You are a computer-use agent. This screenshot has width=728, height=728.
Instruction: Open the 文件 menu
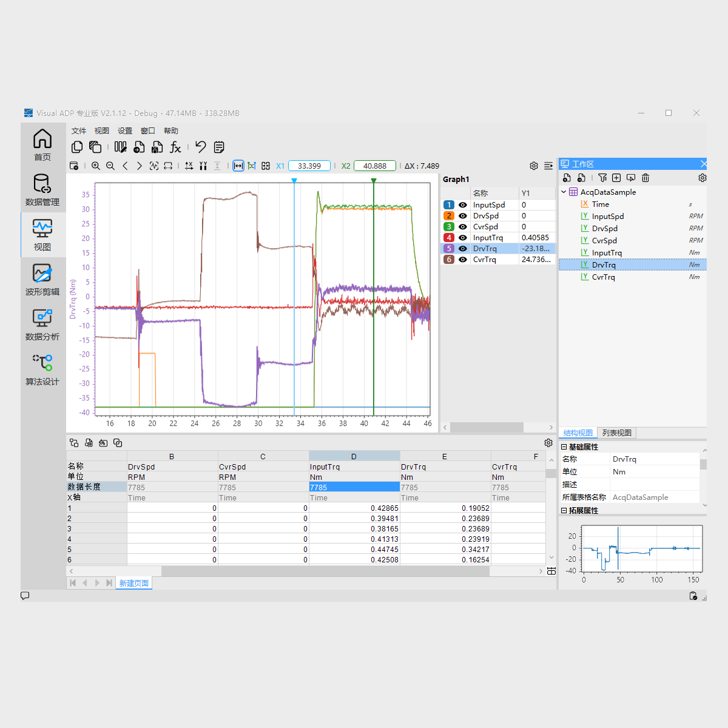click(x=79, y=130)
